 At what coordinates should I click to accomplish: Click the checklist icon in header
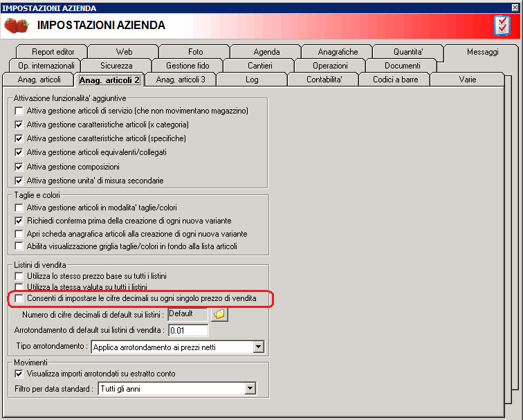pos(502,26)
